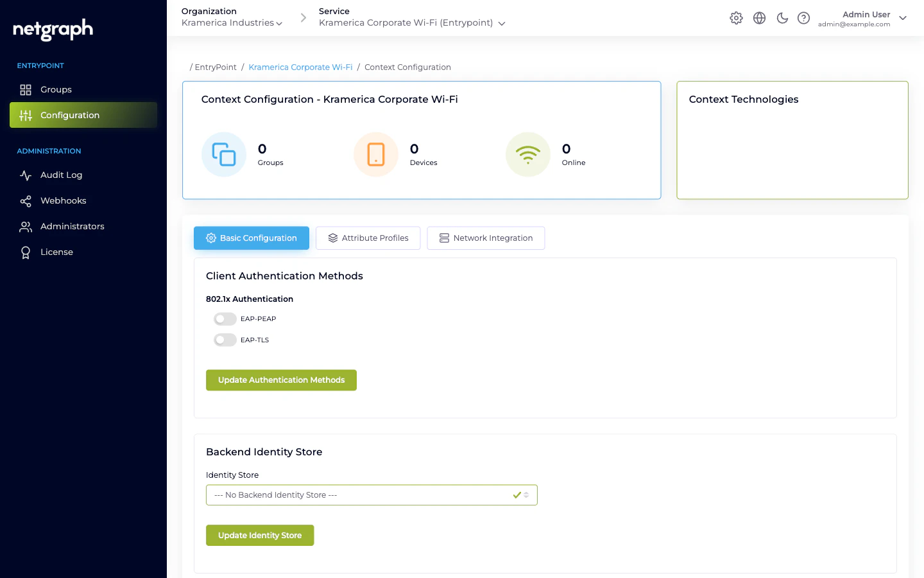Open the Identity Store selection field
The image size is (924, 578).
point(372,495)
